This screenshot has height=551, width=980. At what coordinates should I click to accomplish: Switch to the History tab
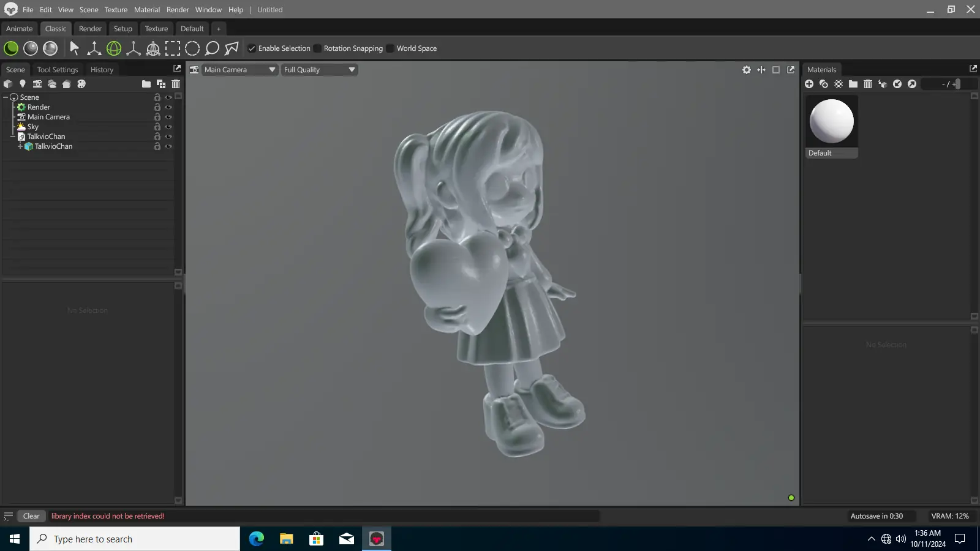pos(102,70)
